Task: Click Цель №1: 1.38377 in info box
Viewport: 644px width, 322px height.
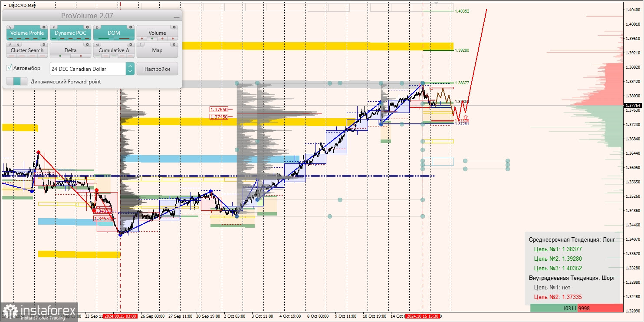Action: pos(558,249)
